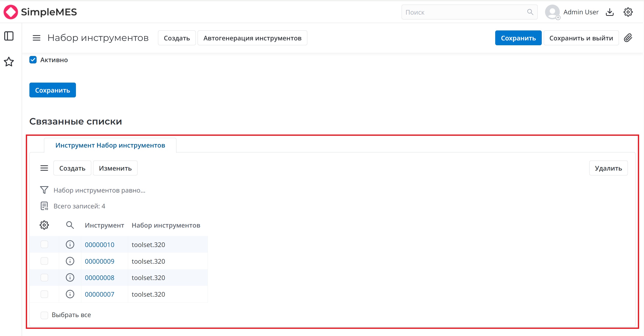Open the table column settings gear icon
This screenshot has width=644, height=336.
pos(44,225)
